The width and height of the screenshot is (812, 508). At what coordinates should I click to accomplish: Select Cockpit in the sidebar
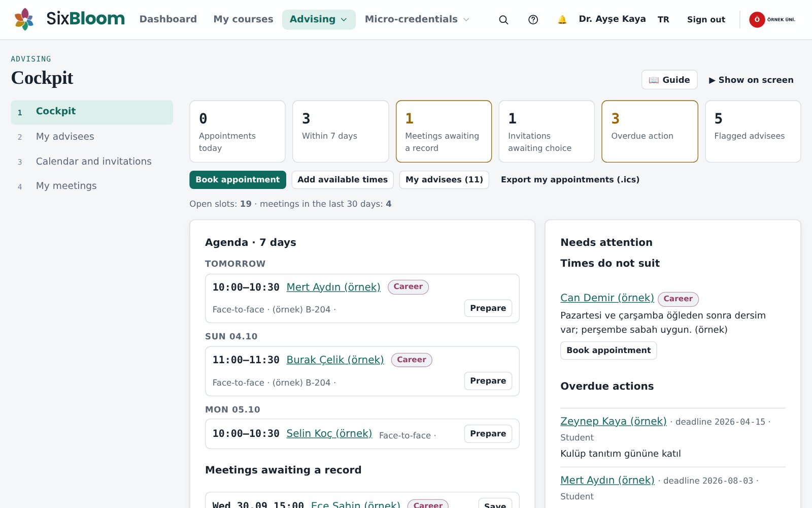pos(92,112)
